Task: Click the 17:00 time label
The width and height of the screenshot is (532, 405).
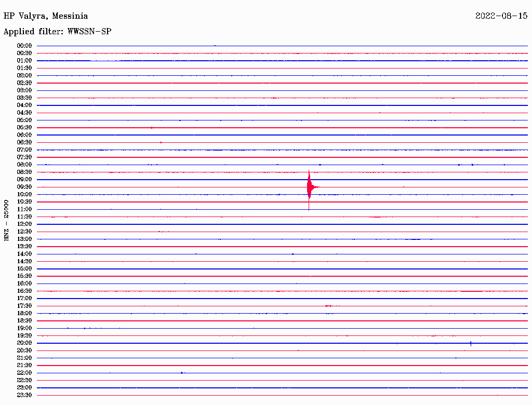Action: click(24, 299)
